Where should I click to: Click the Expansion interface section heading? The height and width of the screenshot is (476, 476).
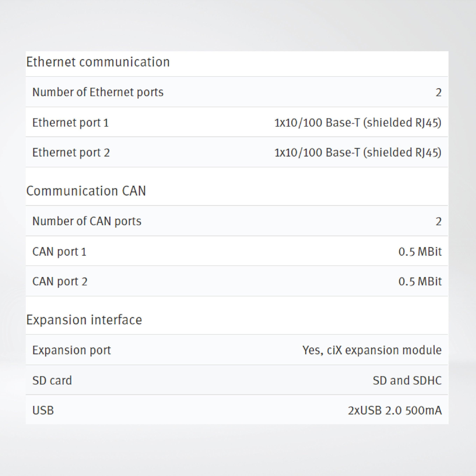84,320
